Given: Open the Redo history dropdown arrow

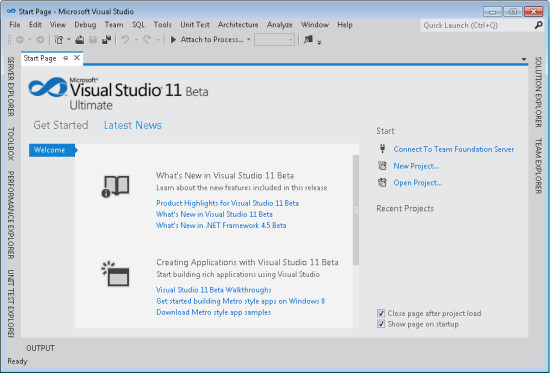Looking at the screenshot, I should [158, 40].
